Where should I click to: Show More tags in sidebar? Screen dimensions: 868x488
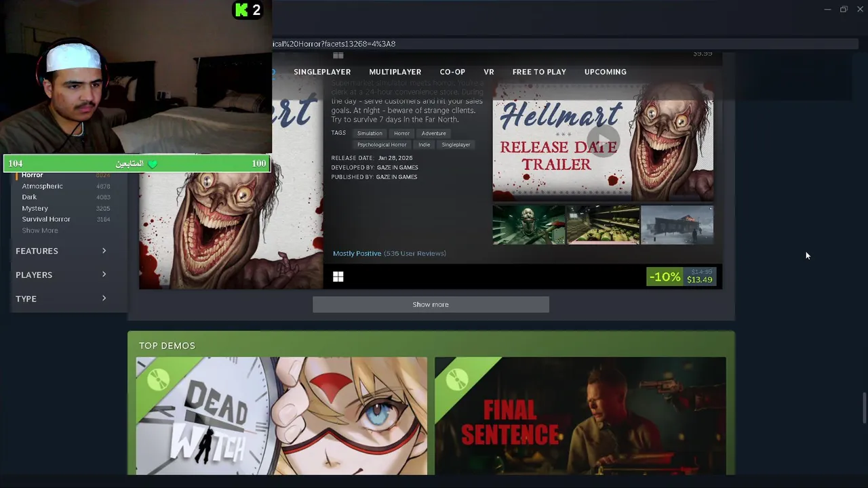point(40,230)
